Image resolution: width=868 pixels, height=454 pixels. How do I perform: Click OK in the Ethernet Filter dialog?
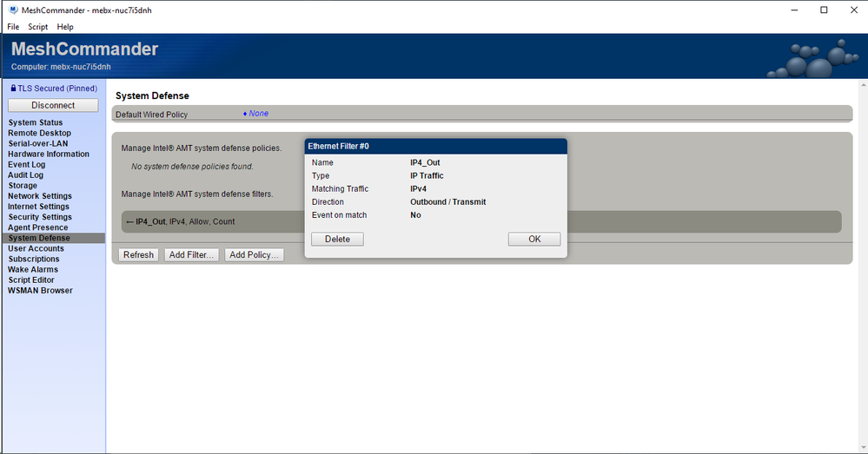(534, 240)
